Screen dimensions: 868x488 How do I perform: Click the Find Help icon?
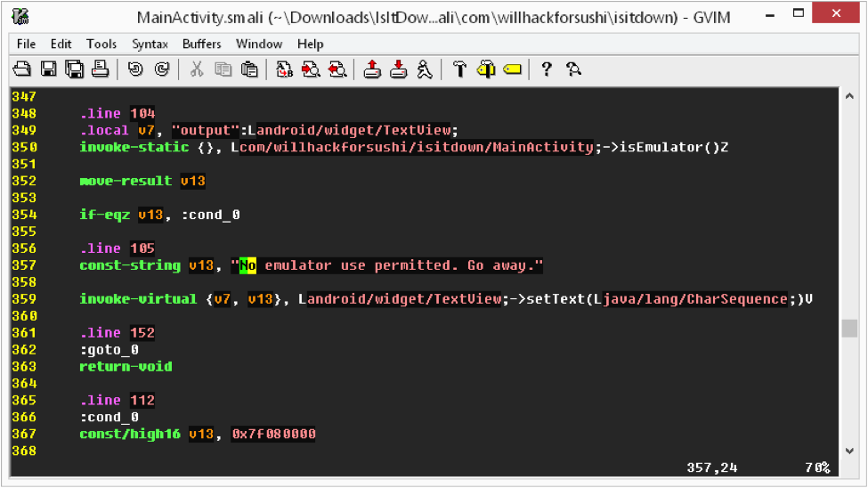click(x=573, y=69)
